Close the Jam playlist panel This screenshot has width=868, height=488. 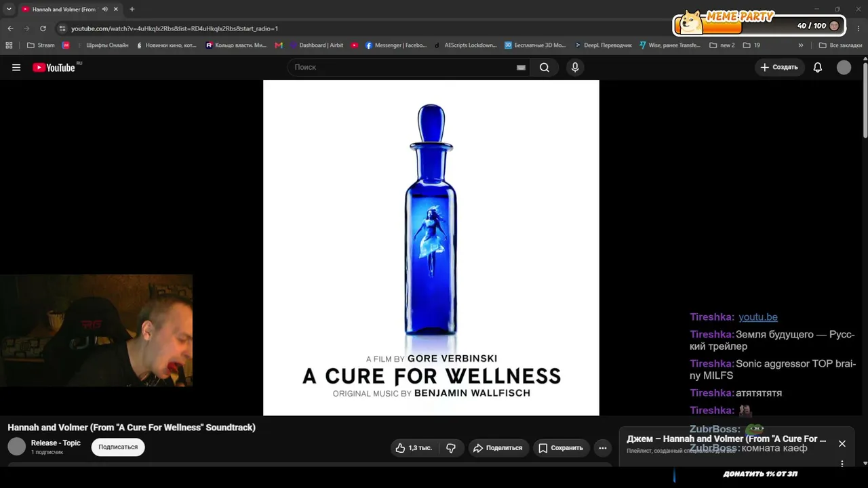click(842, 444)
